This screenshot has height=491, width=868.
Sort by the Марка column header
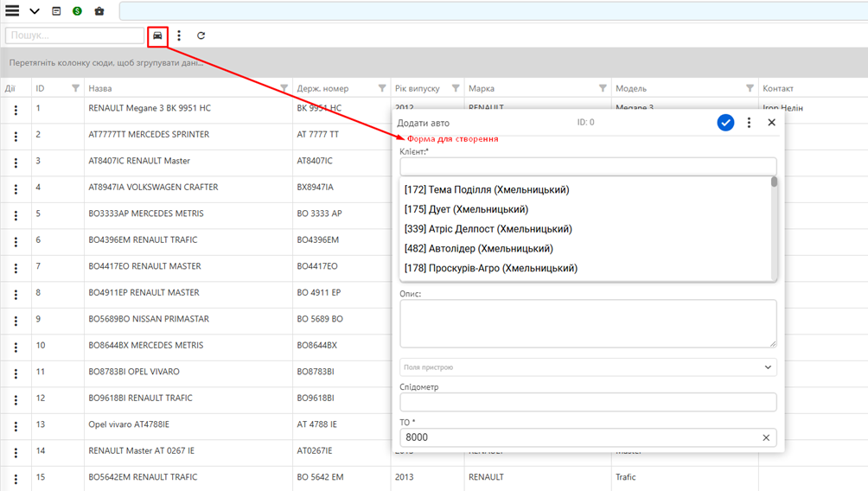point(482,88)
